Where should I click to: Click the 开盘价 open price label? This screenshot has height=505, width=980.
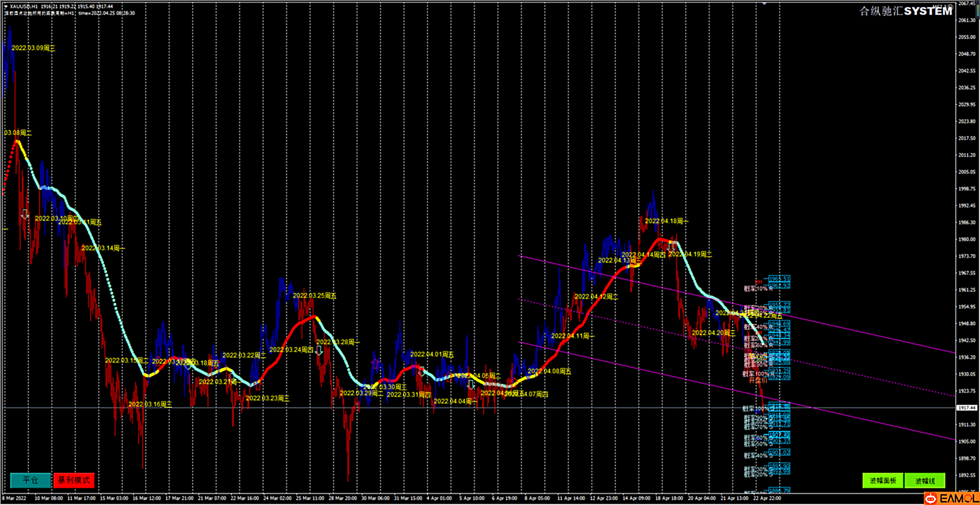[x=757, y=380]
